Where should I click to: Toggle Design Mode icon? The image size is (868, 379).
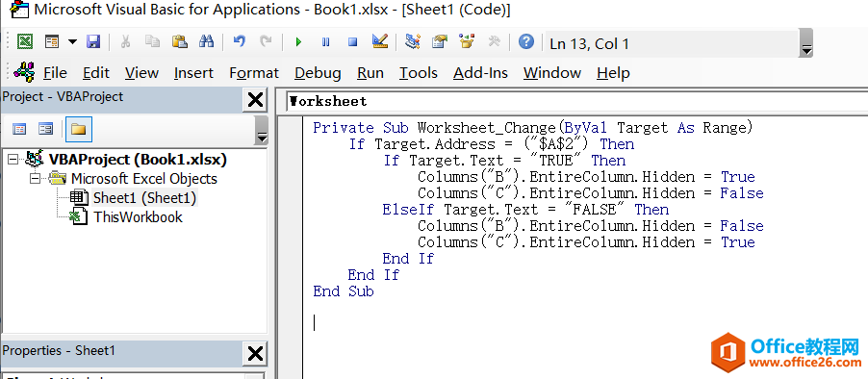point(380,42)
